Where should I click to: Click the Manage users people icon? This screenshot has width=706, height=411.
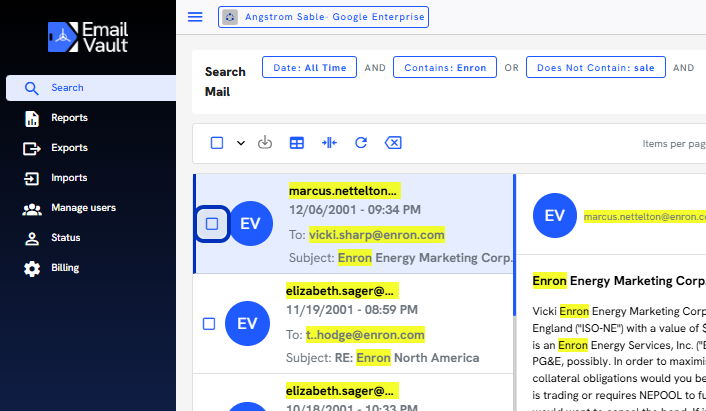[32, 209]
